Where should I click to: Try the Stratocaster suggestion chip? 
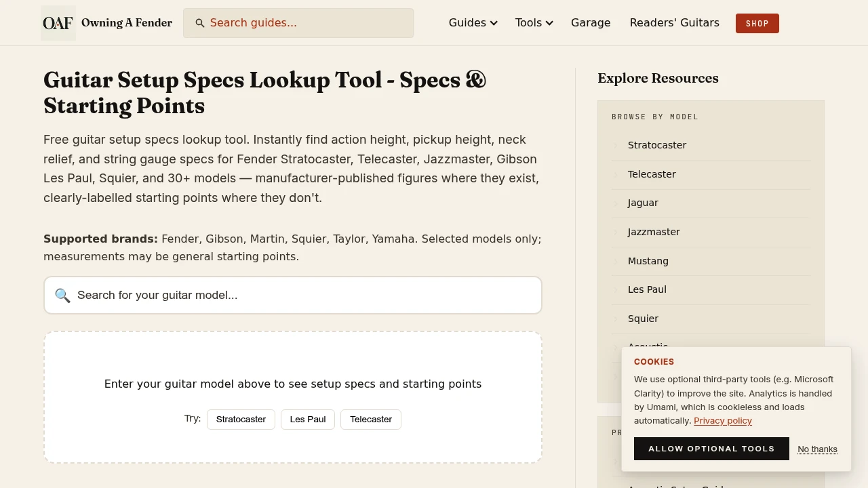pyautogui.click(x=241, y=420)
